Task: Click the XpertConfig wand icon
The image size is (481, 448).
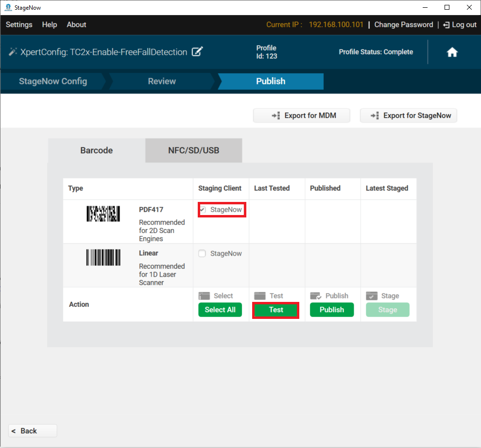Action: (13, 52)
